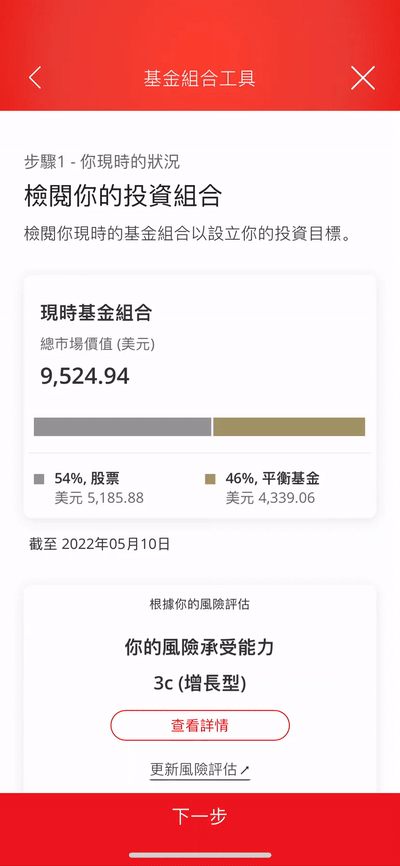Open 查看詳情 risk details
This screenshot has width=400, height=866.
(x=200, y=725)
